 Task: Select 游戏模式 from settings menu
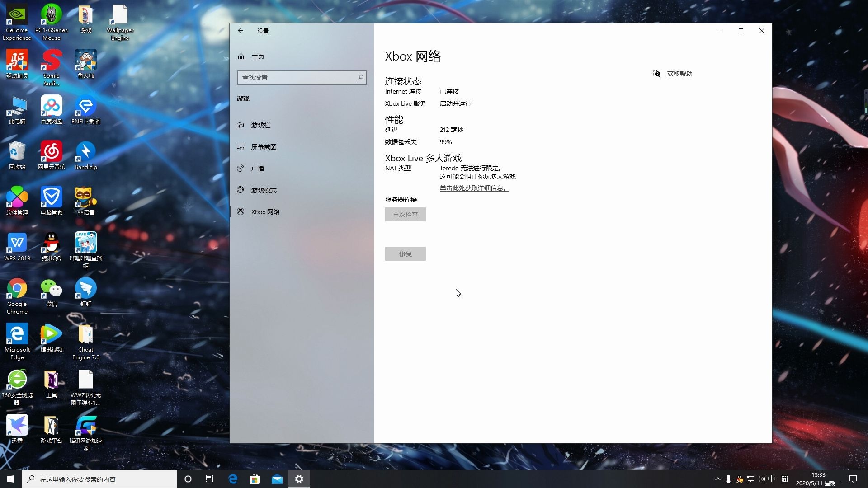(x=264, y=189)
